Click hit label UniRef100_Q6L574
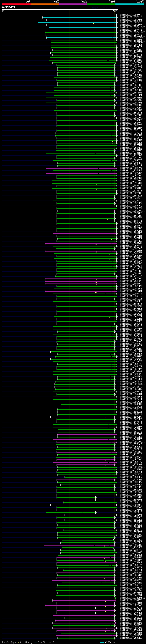The width and height of the screenshot is (146, 644). click(x=131, y=67)
